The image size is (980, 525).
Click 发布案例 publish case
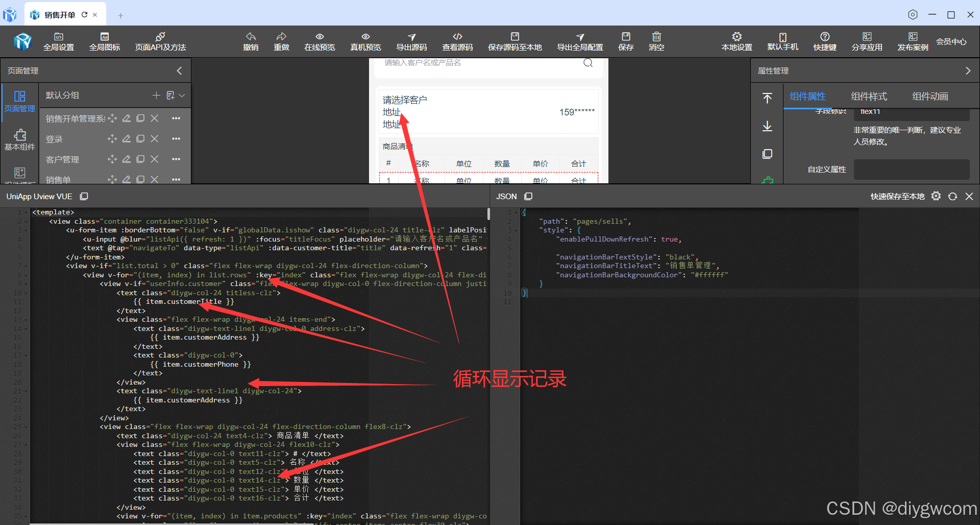pos(913,41)
